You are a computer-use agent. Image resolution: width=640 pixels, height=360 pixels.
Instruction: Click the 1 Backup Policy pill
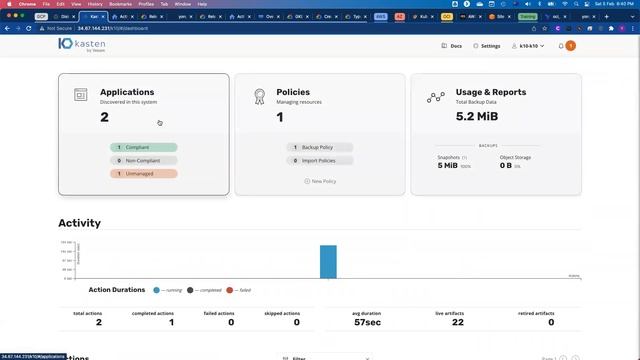tap(320, 147)
